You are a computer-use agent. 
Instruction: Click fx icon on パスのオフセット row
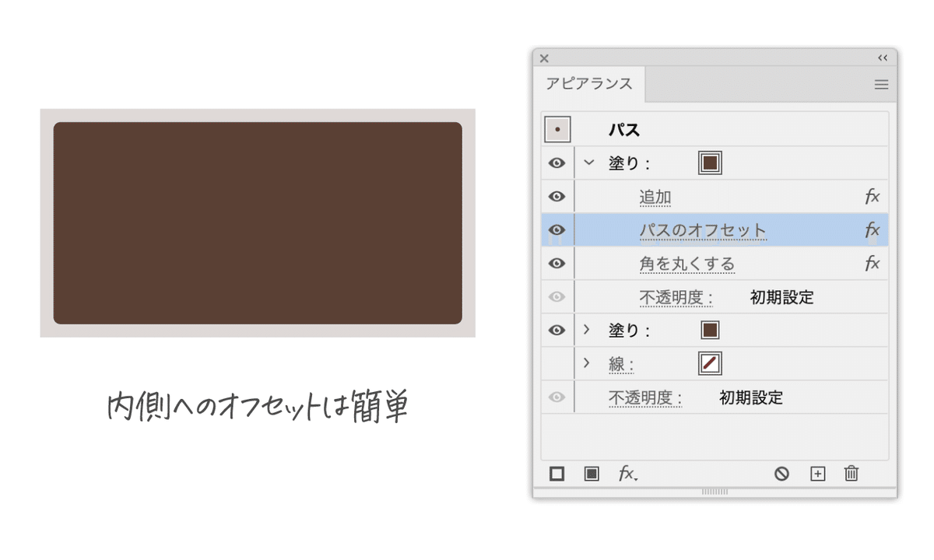coord(873,230)
